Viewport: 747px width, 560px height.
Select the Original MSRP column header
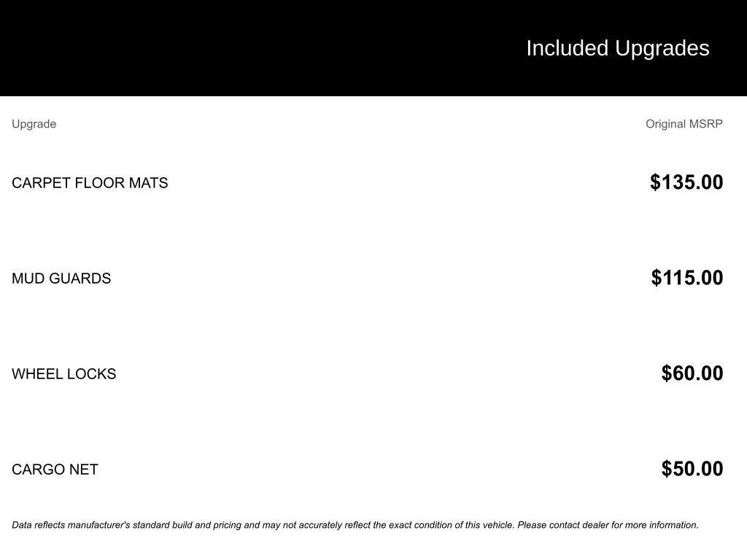pyautogui.click(x=684, y=124)
